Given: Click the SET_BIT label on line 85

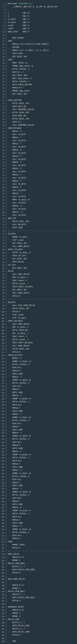Looking at the screenshot, I should pyautogui.click(x=12, y=265).
